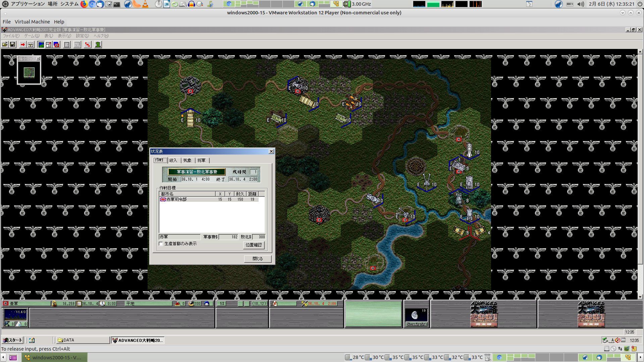Select the 赤軍司令部 list row
644x362 pixels.
click(176, 199)
